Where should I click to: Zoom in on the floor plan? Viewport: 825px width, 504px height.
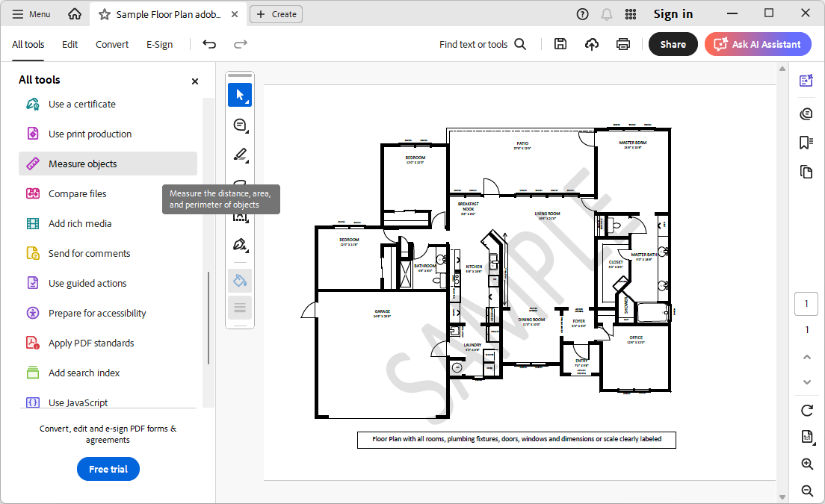[806, 464]
